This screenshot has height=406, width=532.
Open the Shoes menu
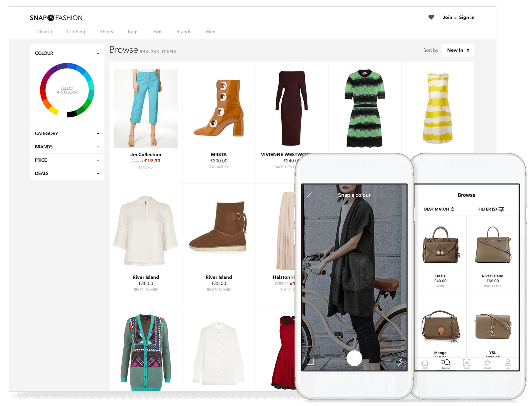(106, 32)
